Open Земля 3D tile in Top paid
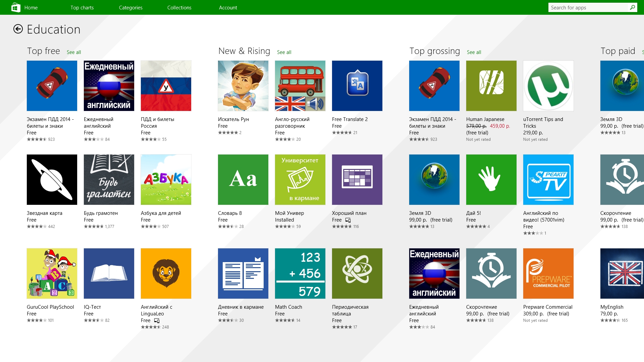 click(622, 86)
